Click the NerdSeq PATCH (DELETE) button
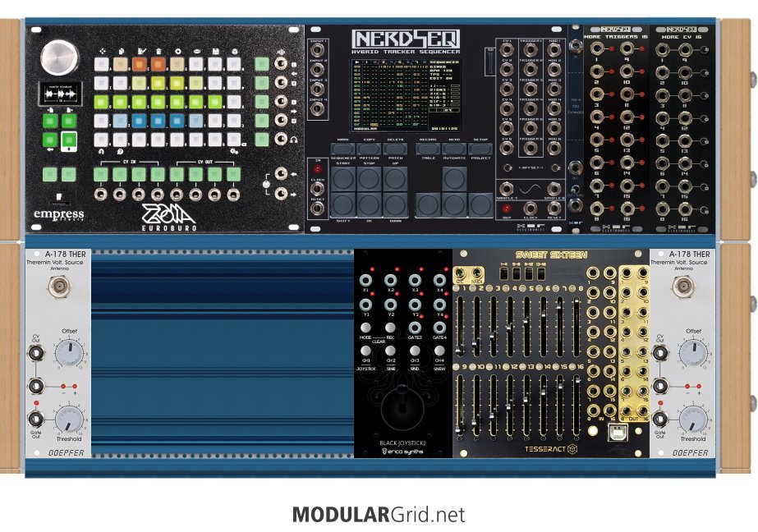 [395, 149]
